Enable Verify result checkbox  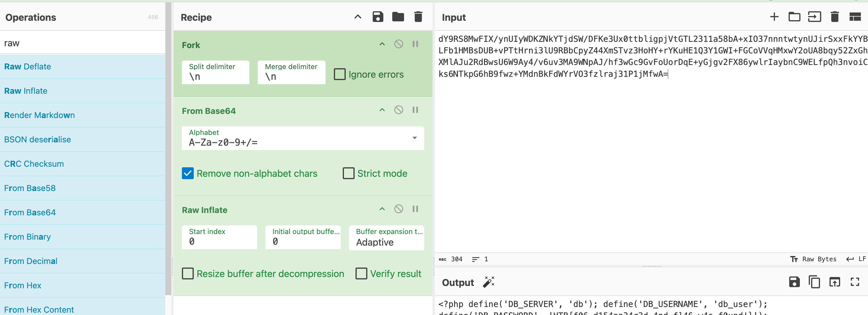[x=361, y=273]
